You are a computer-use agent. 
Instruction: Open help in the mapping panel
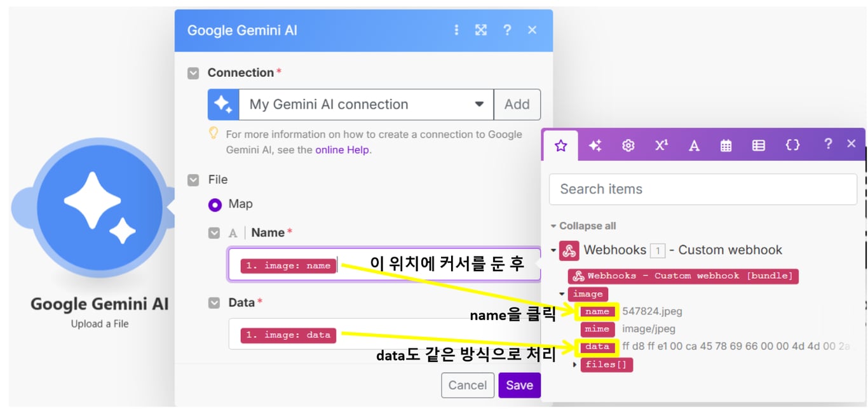(827, 144)
